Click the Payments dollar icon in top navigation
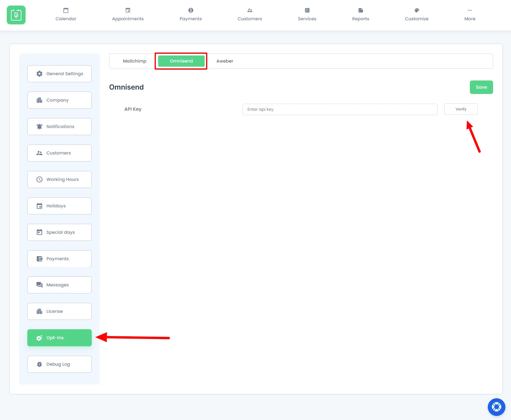511x420 pixels. coord(191,10)
